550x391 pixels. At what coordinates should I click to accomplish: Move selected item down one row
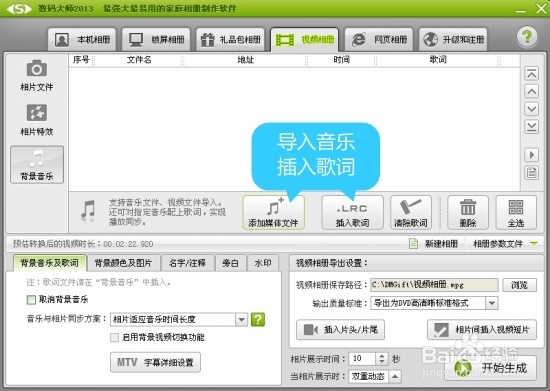(x=532, y=109)
